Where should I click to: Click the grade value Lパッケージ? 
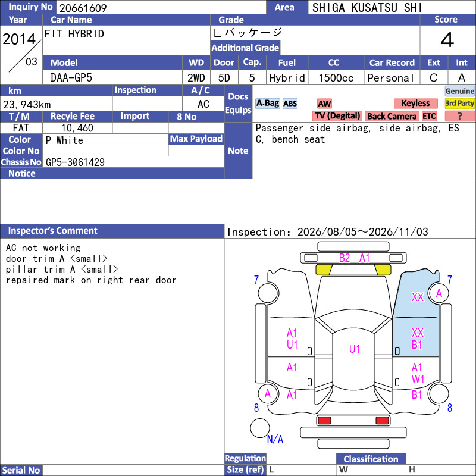point(248,33)
